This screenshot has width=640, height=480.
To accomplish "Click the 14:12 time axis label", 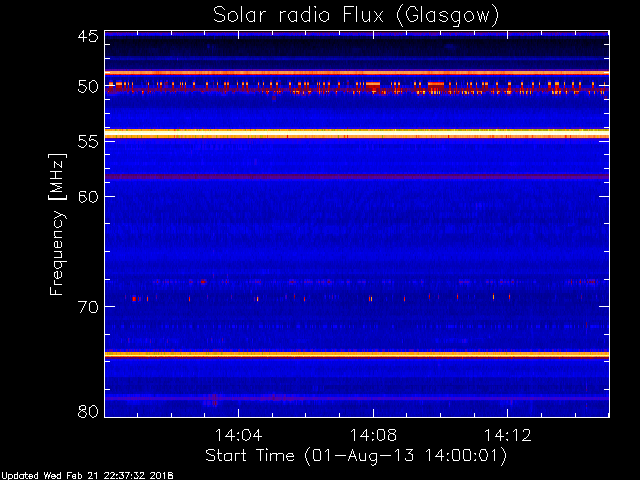I will click(x=508, y=435).
